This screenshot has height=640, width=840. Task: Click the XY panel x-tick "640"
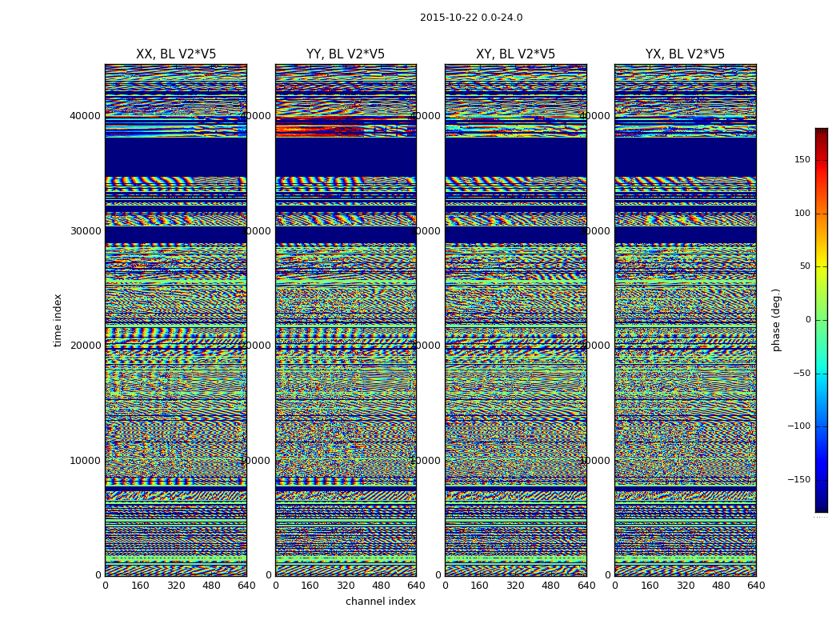[586, 586]
